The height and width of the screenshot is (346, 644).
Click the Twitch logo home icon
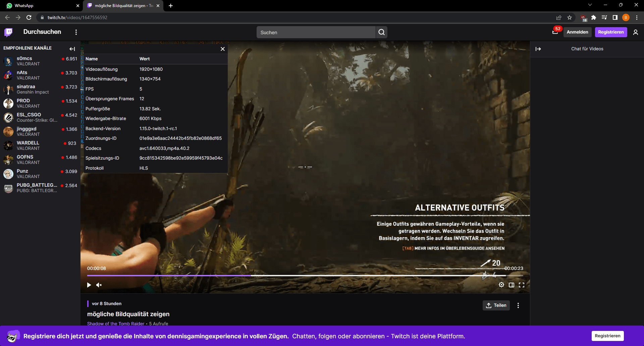8,32
